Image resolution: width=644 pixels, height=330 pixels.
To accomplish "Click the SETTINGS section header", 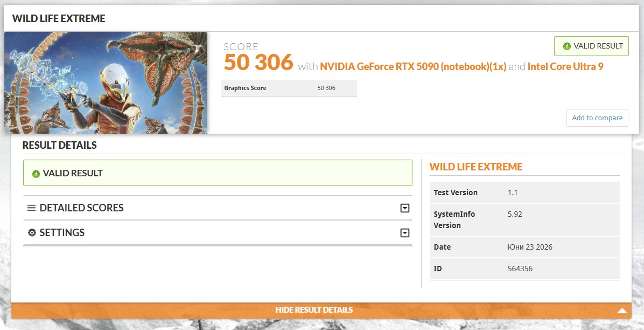I will click(x=218, y=232).
